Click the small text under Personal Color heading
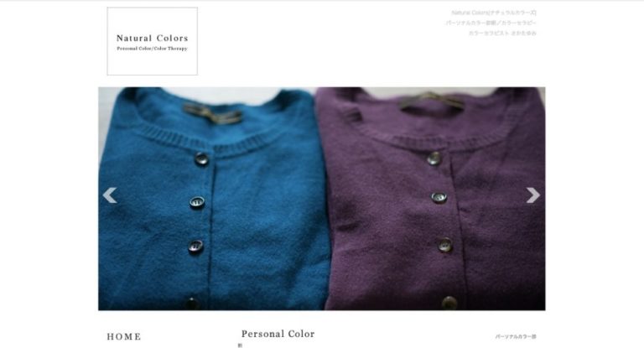 pos(240,345)
